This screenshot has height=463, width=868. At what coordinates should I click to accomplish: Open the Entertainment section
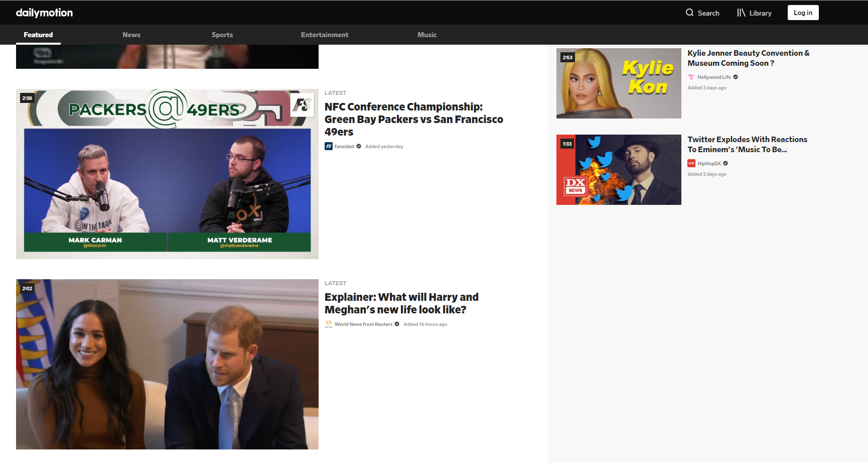(x=324, y=35)
